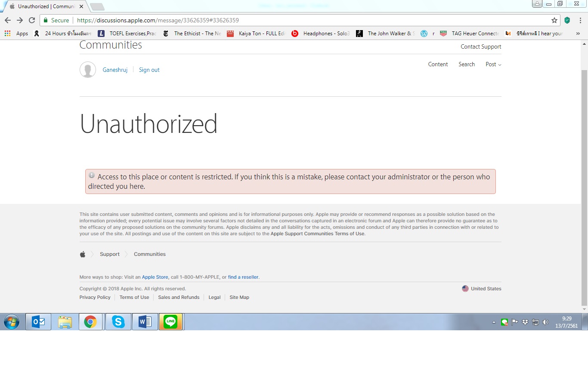This screenshot has height=372, width=588.
Task: Click the Legal footer link
Action: 214,297
